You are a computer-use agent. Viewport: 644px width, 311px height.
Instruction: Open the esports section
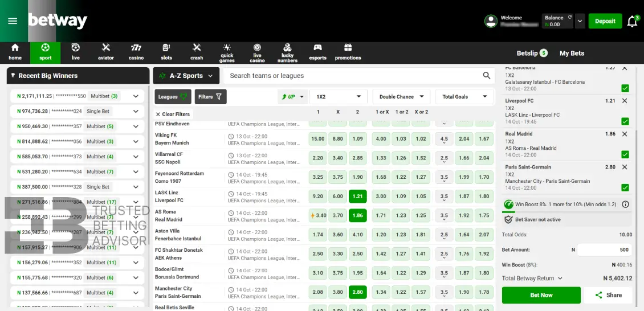click(x=317, y=52)
